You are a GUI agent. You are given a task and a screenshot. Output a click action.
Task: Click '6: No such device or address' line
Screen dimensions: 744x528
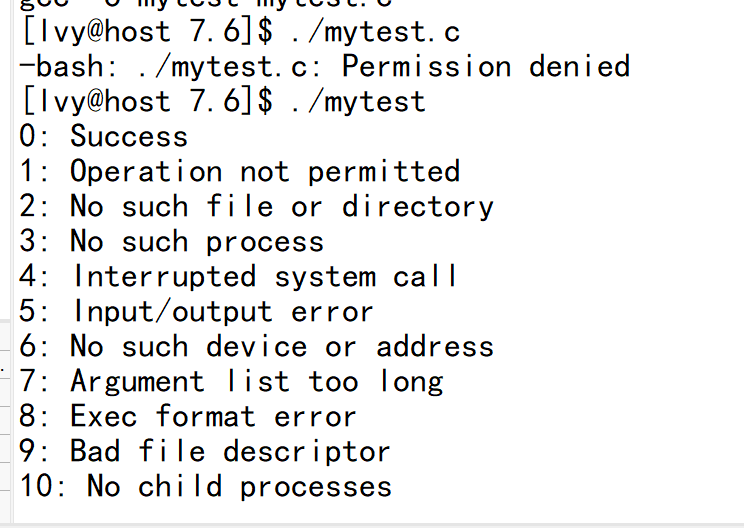[x=257, y=347]
